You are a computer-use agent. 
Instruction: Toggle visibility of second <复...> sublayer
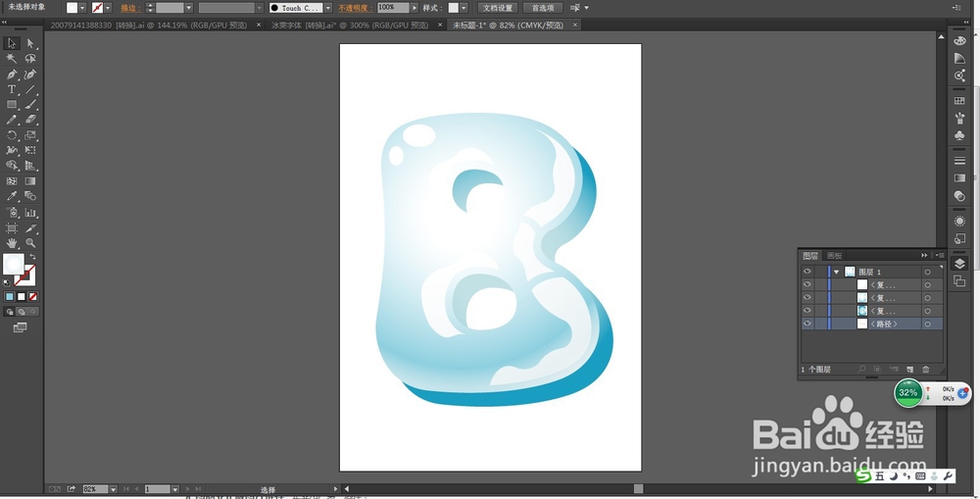point(807,298)
